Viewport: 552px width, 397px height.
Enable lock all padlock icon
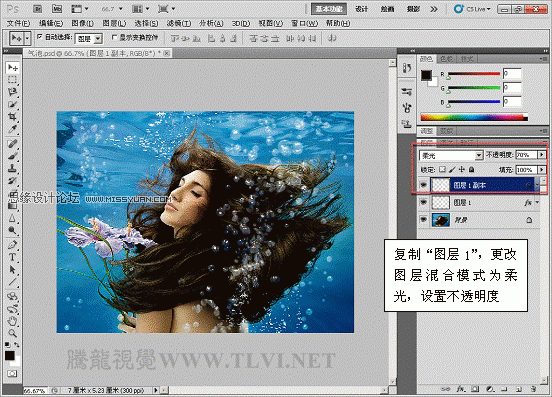471,170
